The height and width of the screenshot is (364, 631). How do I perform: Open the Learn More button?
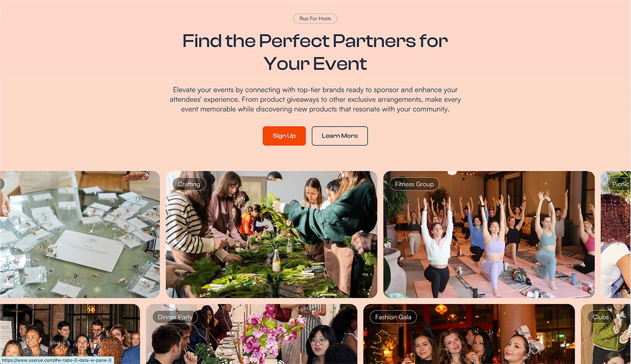340,136
